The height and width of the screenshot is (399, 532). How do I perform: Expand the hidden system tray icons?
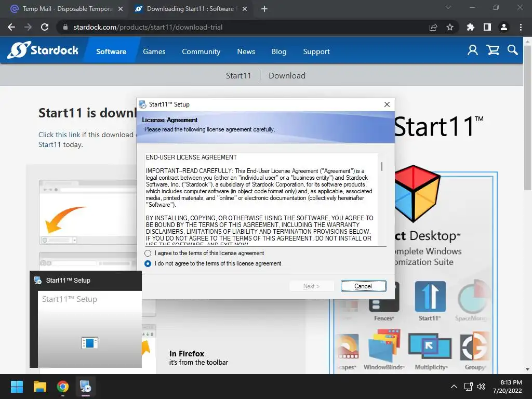(454, 387)
